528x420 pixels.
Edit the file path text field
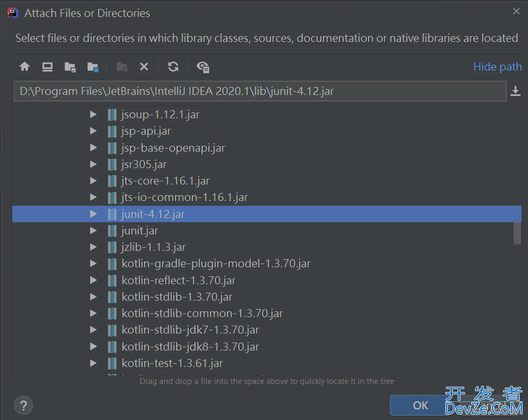[x=260, y=91]
